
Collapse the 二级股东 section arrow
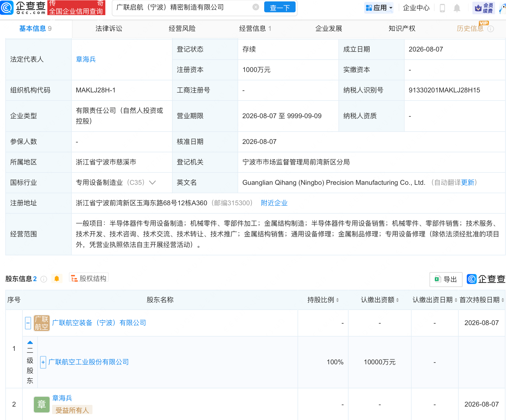coord(30,342)
